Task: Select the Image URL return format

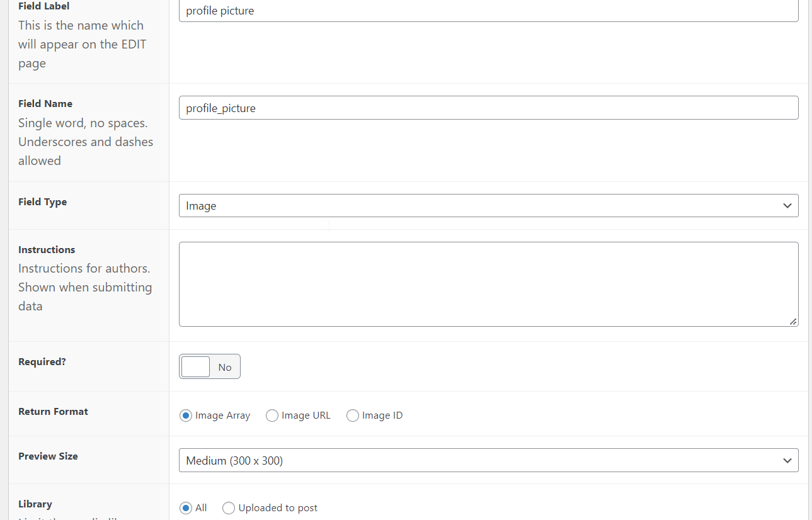Action: (x=272, y=415)
